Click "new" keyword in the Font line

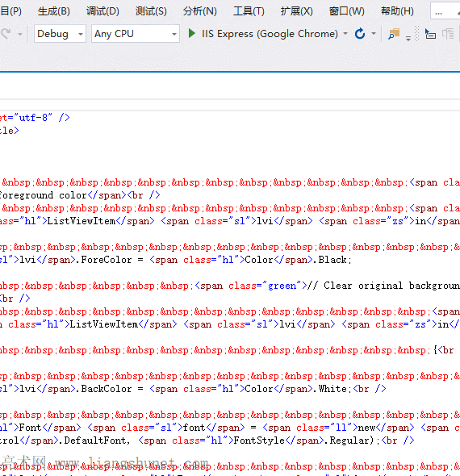point(366,428)
